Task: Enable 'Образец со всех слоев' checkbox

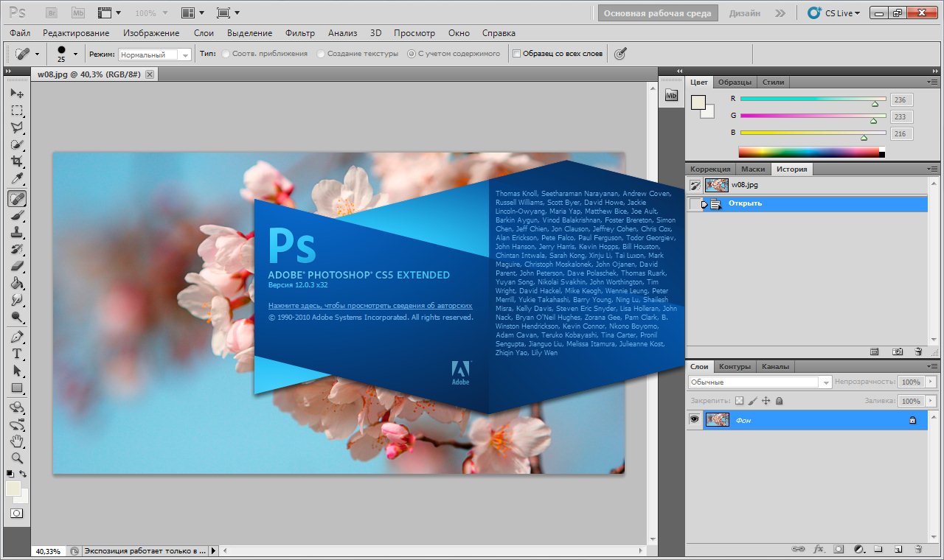Action: [517, 54]
